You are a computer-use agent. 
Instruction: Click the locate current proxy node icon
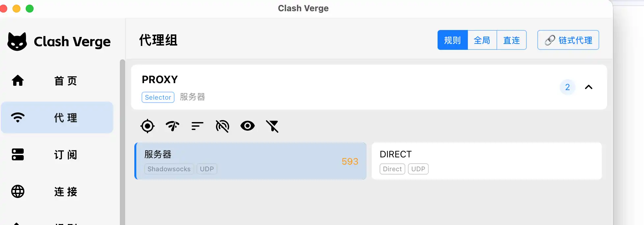pyautogui.click(x=148, y=126)
